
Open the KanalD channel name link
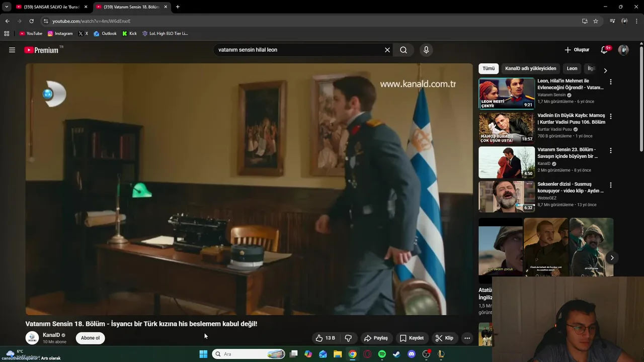51,335
